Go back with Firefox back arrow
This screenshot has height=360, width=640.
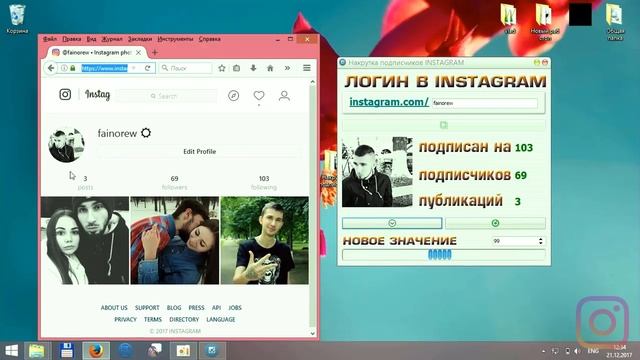(x=51, y=68)
